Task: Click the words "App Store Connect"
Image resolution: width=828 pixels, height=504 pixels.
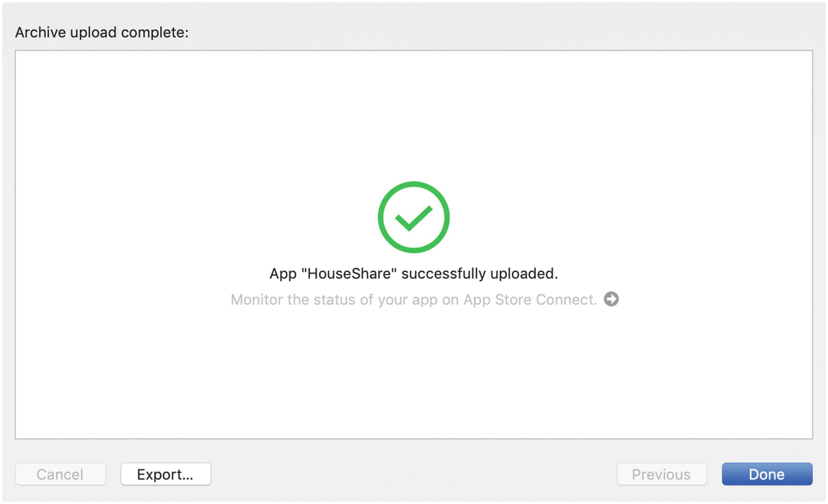Action: 529,300
